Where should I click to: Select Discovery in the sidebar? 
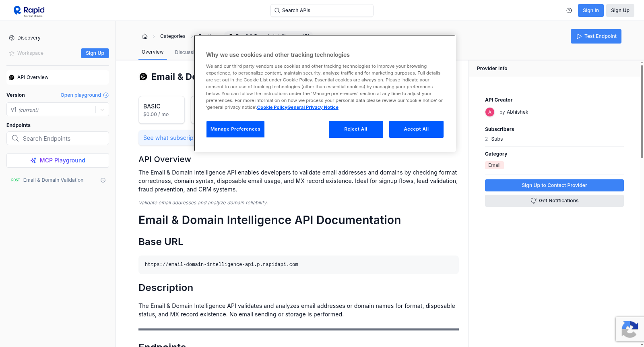[29, 38]
